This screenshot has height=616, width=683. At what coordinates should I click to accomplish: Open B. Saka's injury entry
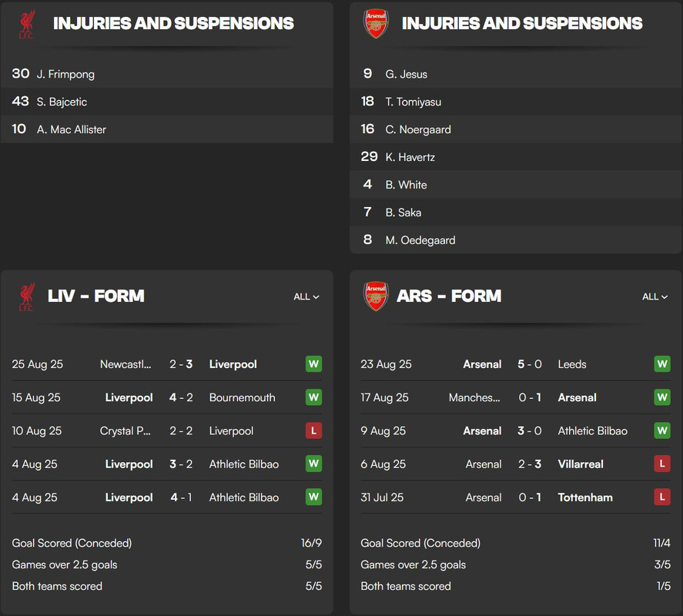(516, 213)
